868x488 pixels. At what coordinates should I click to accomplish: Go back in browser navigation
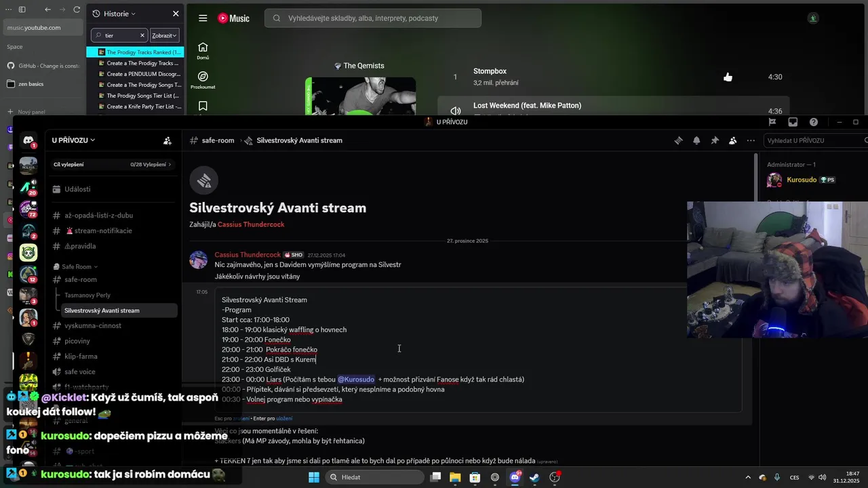click(x=47, y=9)
